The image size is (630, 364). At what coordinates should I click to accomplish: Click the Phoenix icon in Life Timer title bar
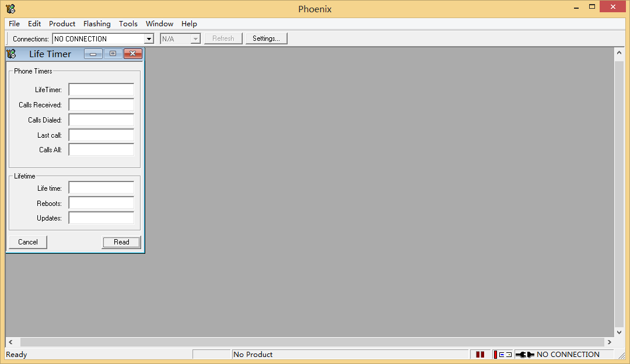12,54
